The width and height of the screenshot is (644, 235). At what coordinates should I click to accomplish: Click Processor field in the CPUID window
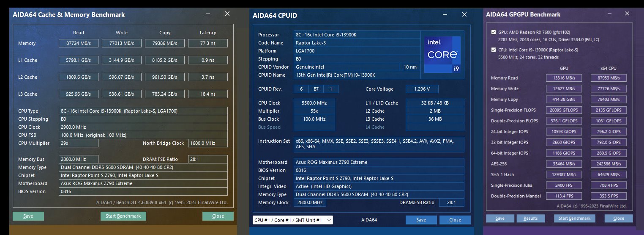coord(357,35)
